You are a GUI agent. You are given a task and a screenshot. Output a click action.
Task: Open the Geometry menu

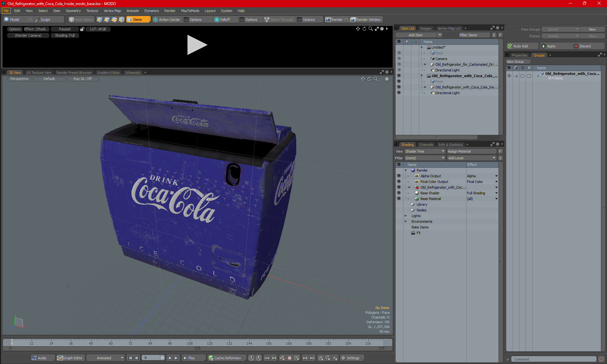(73, 11)
